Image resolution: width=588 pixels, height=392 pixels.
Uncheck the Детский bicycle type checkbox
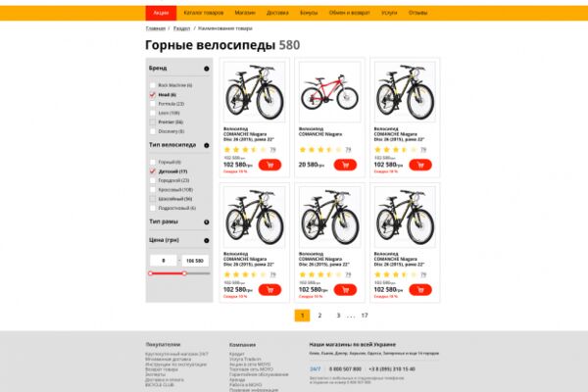[152, 171]
